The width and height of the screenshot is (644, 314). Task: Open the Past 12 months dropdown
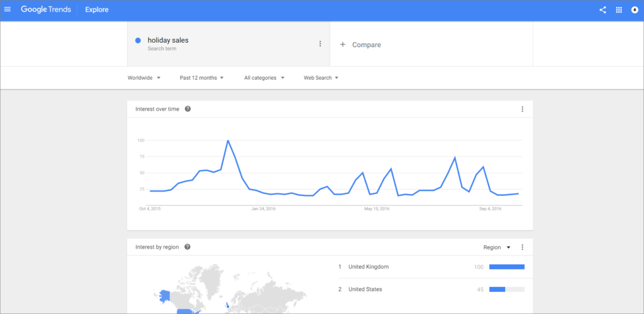click(x=201, y=78)
